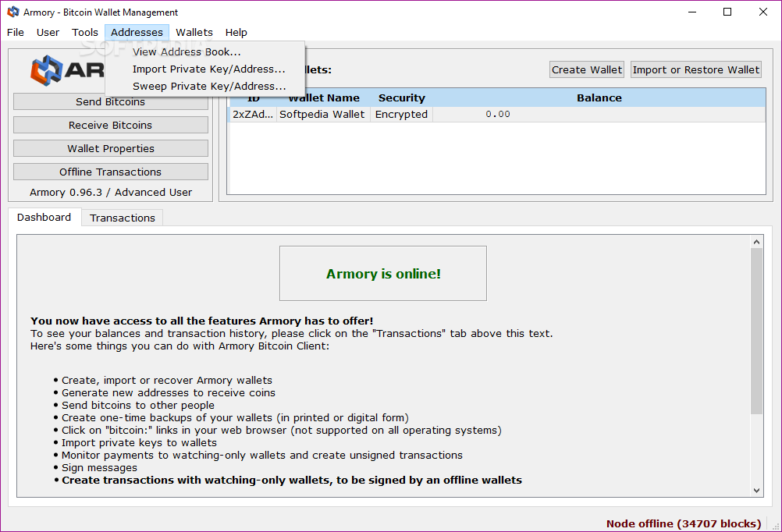
Task: Switch to the Transactions tab
Action: click(123, 218)
